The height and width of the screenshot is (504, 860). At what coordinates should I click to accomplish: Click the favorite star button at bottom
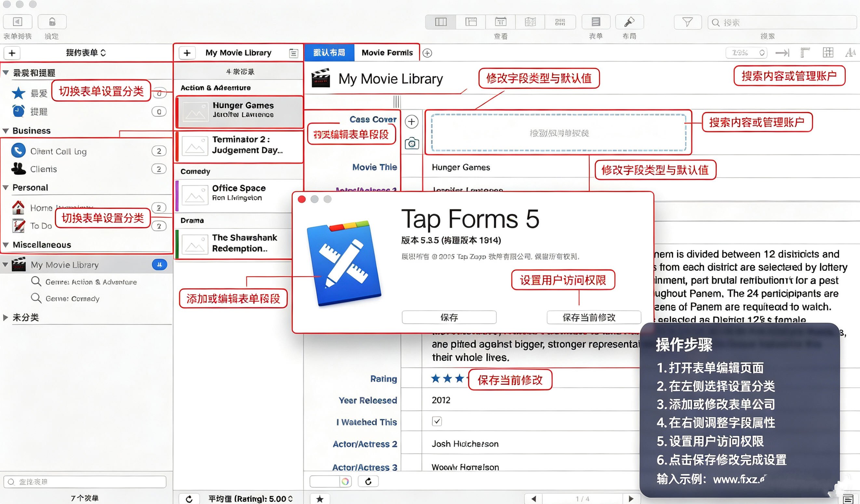[x=320, y=499]
